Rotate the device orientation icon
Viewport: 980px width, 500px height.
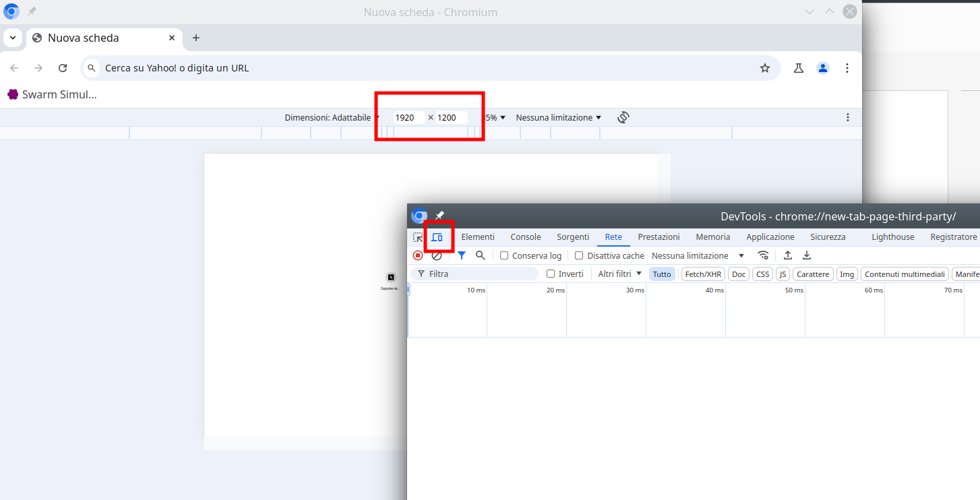tap(623, 117)
